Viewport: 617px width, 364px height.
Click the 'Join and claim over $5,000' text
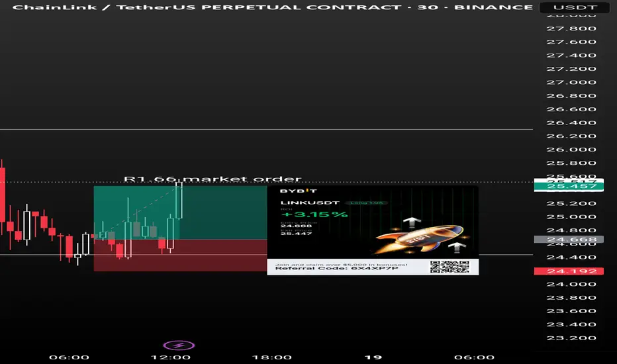[341, 265]
